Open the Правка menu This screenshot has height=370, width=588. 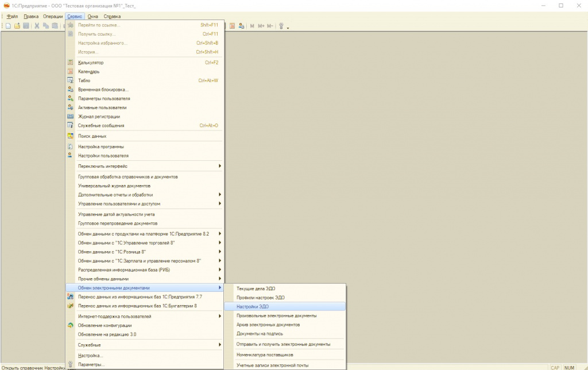click(31, 17)
